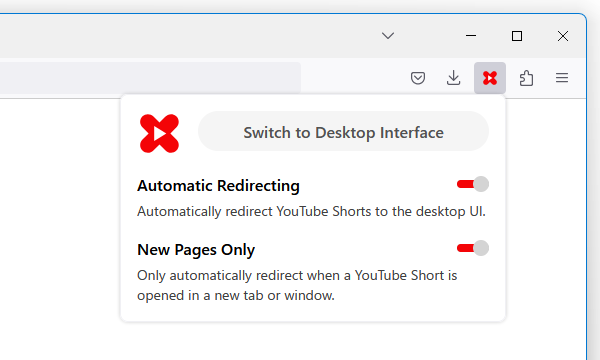Open the hamburger application menu
Screen dimensions: 600x360
[562, 78]
